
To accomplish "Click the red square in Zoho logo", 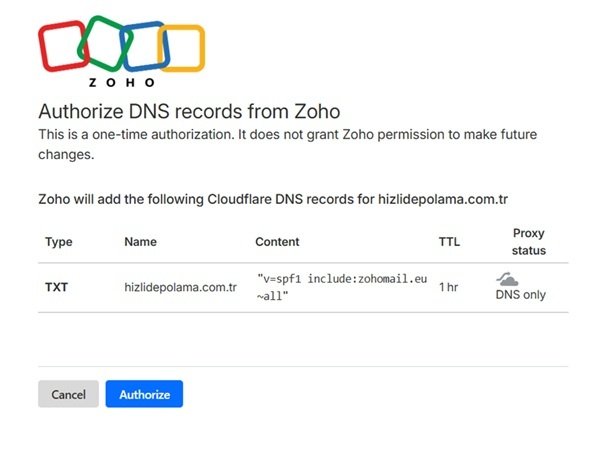I will (62, 46).
